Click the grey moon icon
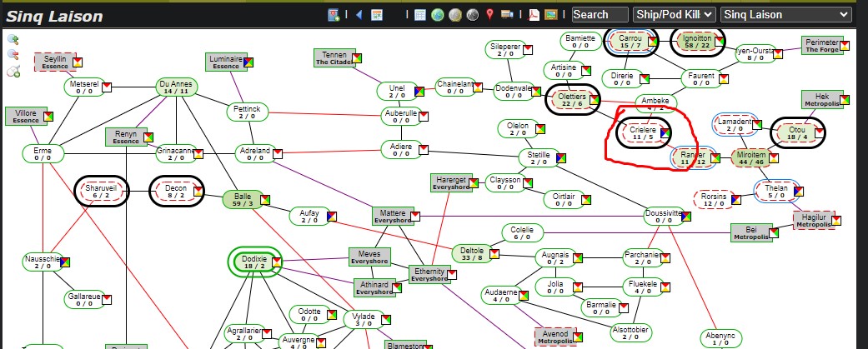 pos(454,15)
